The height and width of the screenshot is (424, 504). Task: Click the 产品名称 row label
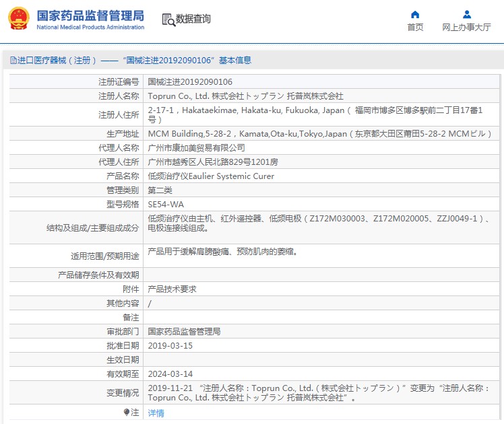pyautogui.click(x=123, y=176)
